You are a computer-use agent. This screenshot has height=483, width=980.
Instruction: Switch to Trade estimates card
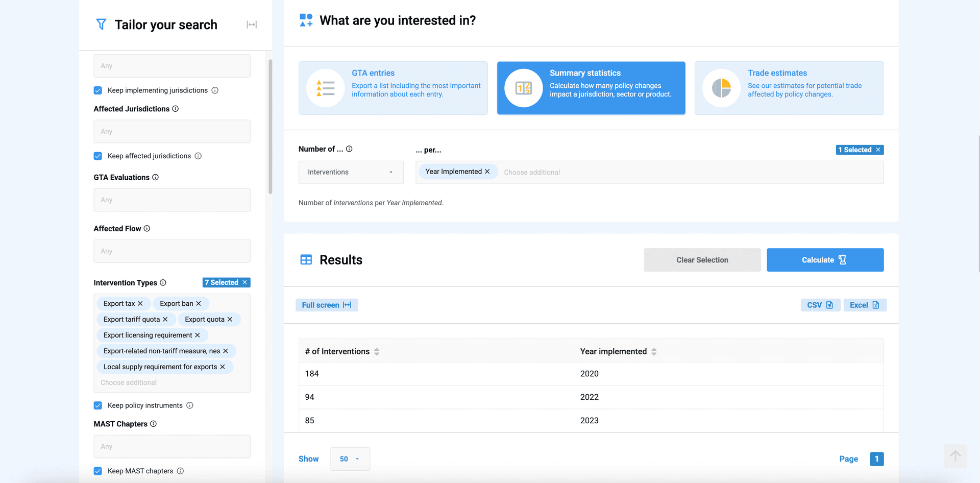pyautogui.click(x=789, y=88)
